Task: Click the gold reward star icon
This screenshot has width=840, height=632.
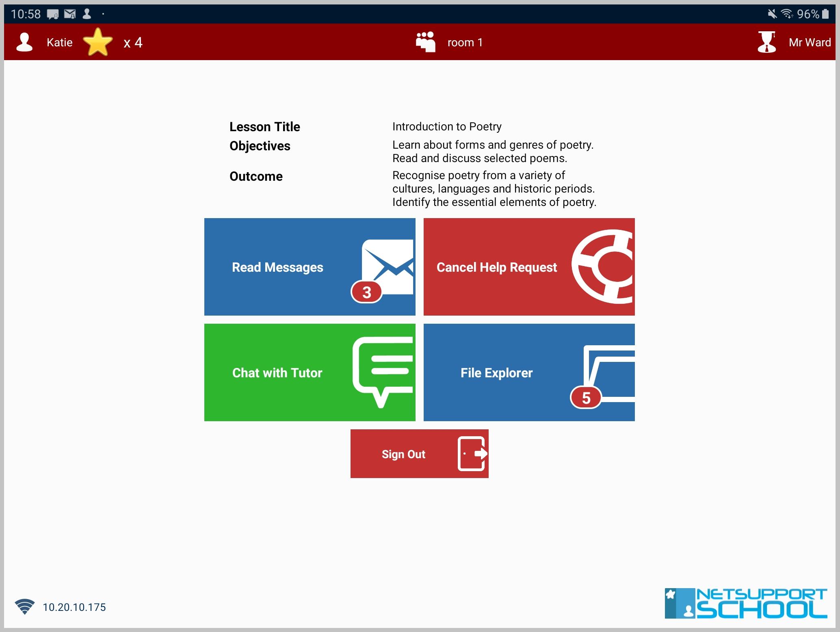Action: click(x=97, y=42)
